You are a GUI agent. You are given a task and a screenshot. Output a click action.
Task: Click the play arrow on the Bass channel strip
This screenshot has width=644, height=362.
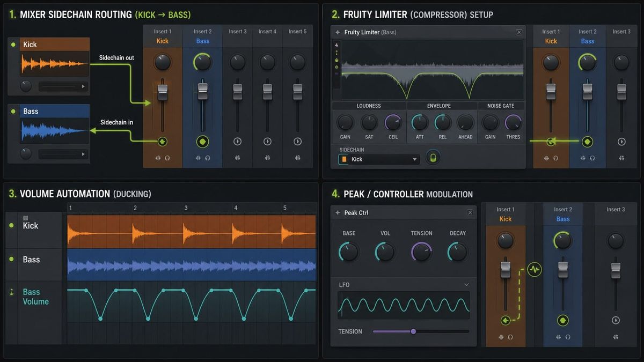(83, 154)
